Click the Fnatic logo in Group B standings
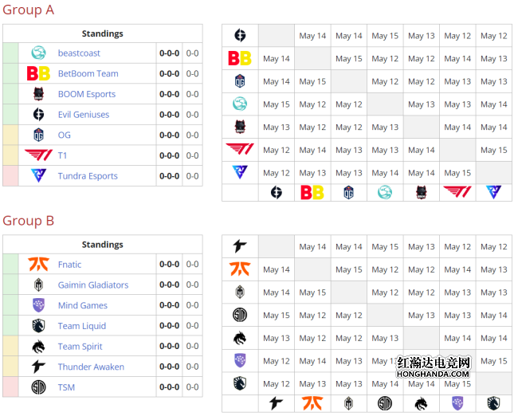Viewport: 518px width, 420px height. point(39,264)
